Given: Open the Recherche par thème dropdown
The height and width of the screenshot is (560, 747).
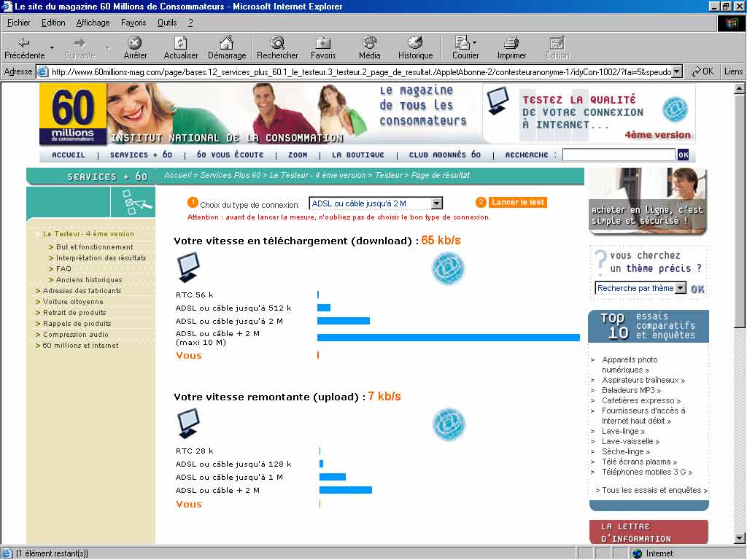Looking at the screenshot, I should point(681,288).
